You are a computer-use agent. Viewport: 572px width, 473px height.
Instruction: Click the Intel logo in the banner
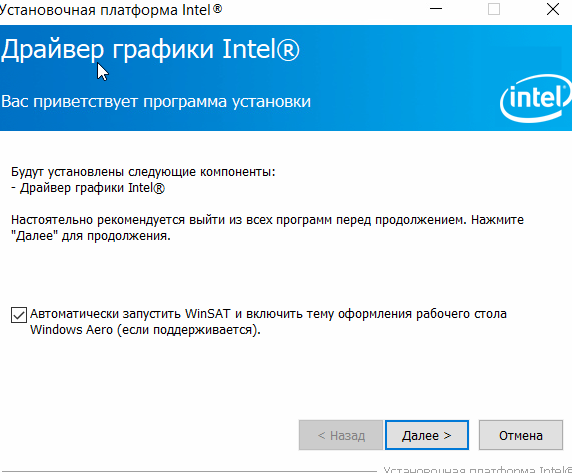(x=536, y=98)
